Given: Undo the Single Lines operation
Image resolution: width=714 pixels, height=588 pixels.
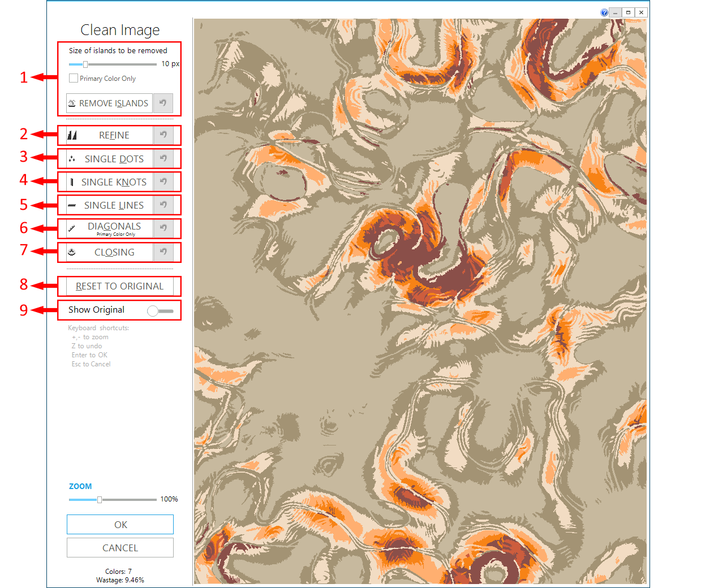Looking at the screenshot, I should [x=163, y=205].
